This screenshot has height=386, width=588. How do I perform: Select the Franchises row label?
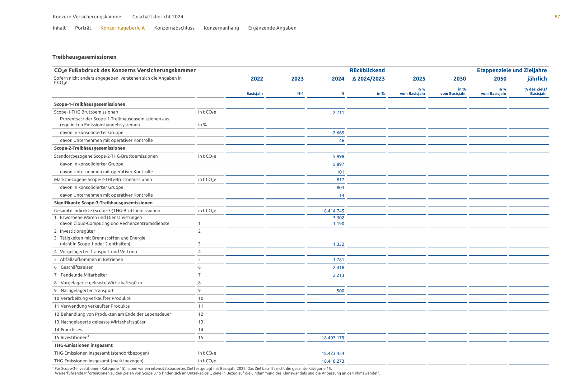point(68,330)
